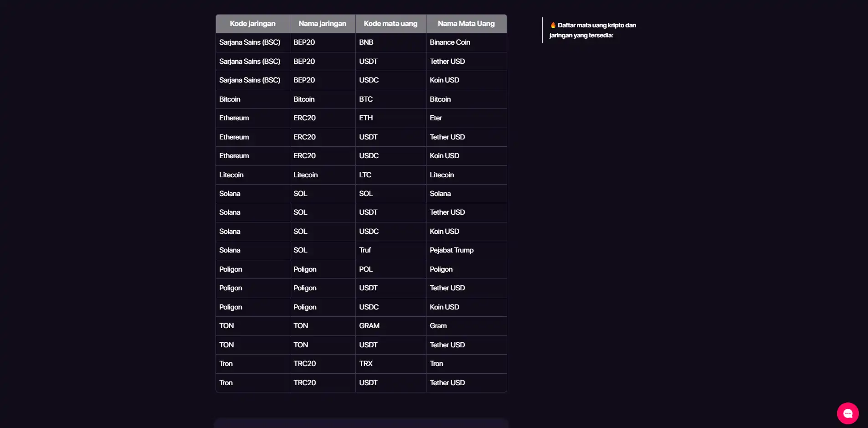Click 'Litecoin' network code in the LTC row

pyautogui.click(x=252, y=175)
